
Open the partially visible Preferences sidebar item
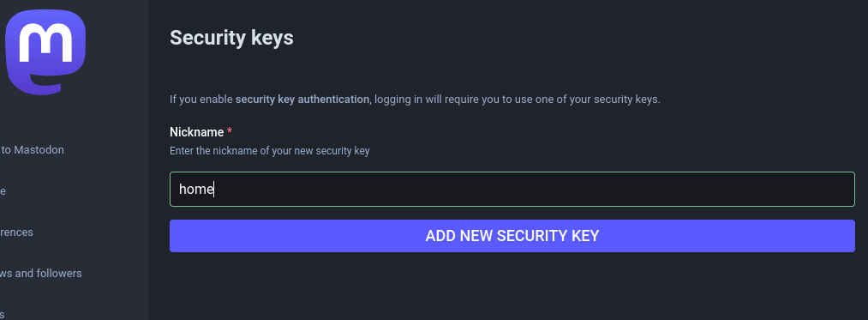pos(16,232)
